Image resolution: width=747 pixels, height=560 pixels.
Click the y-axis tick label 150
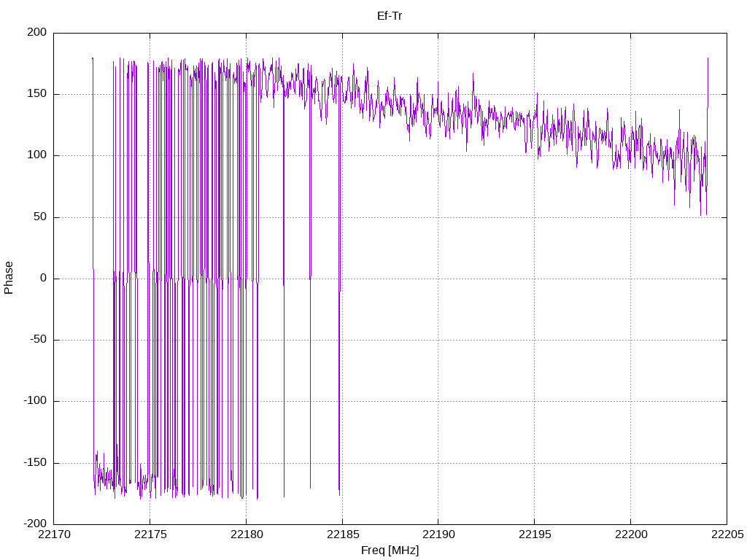(37, 94)
